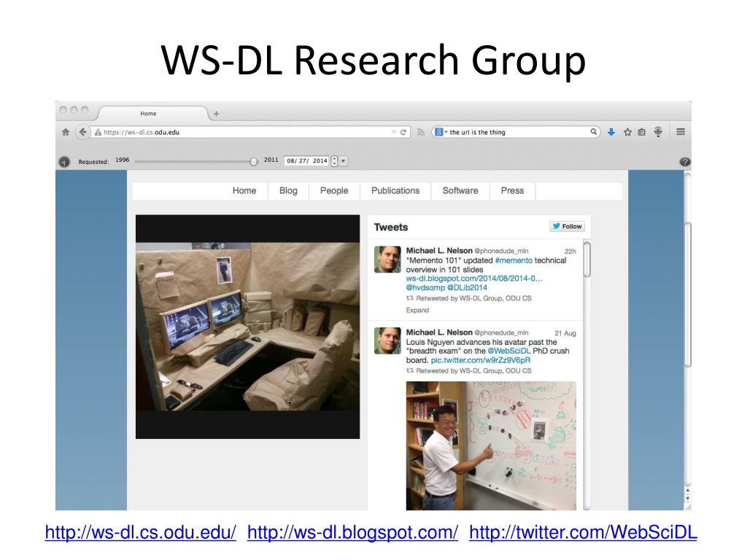Open the Publications navigation menu item
The width and height of the screenshot is (747, 560).
395,190
